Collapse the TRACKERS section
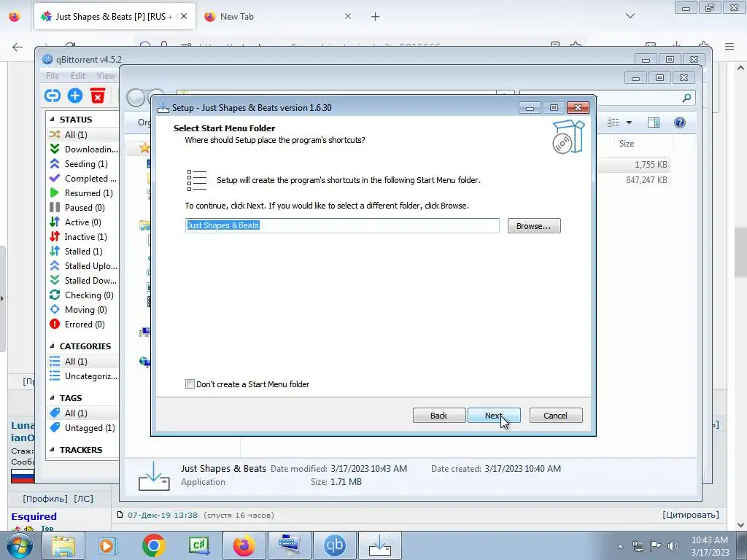The width and height of the screenshot is (747, 560). (52, 449)
